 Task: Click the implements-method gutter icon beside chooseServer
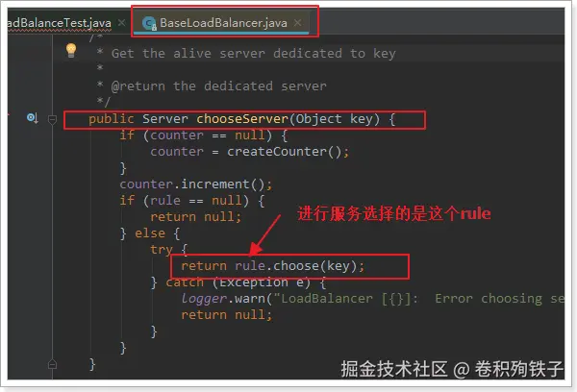[32, 118]
